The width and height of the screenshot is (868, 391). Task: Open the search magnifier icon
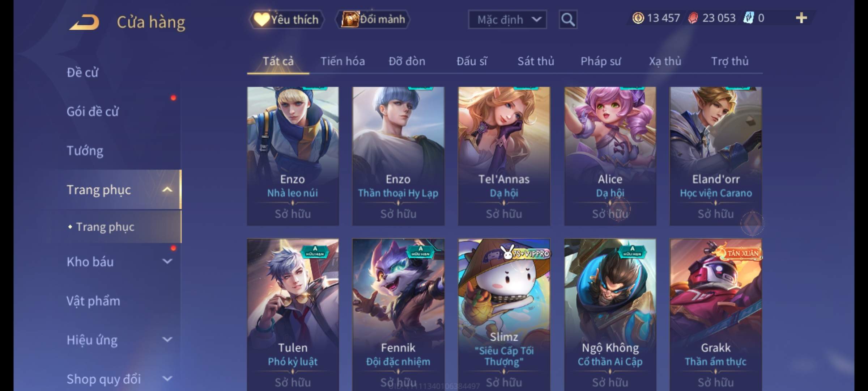(568, 20)
